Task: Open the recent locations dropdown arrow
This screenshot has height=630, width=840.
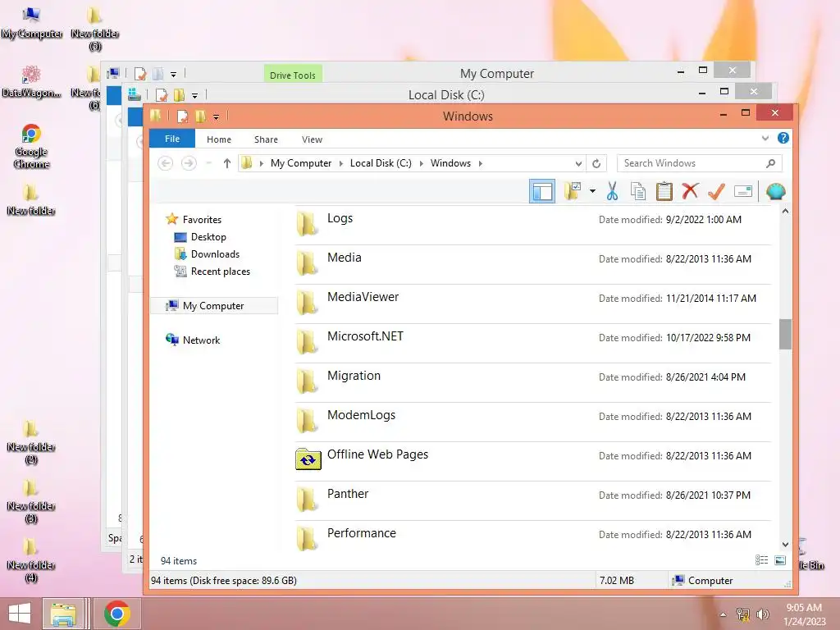Action: (x=209, y=163)
